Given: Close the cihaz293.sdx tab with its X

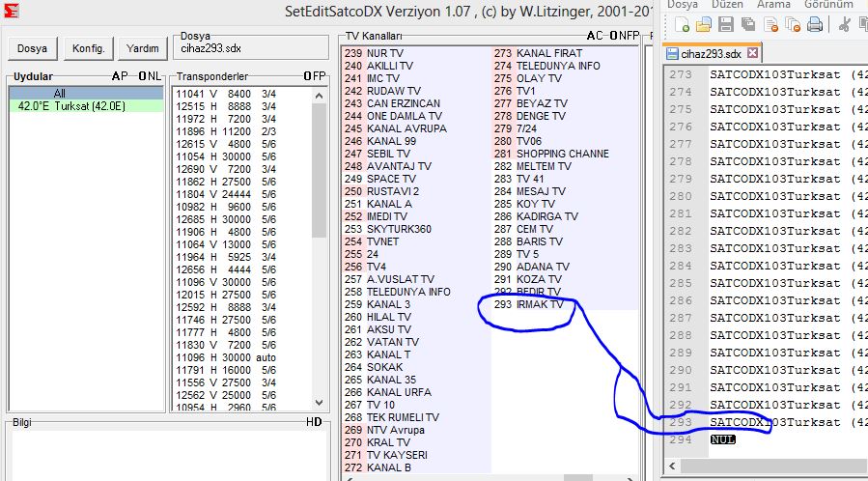Looking at the screenshot, I should 752,53.
